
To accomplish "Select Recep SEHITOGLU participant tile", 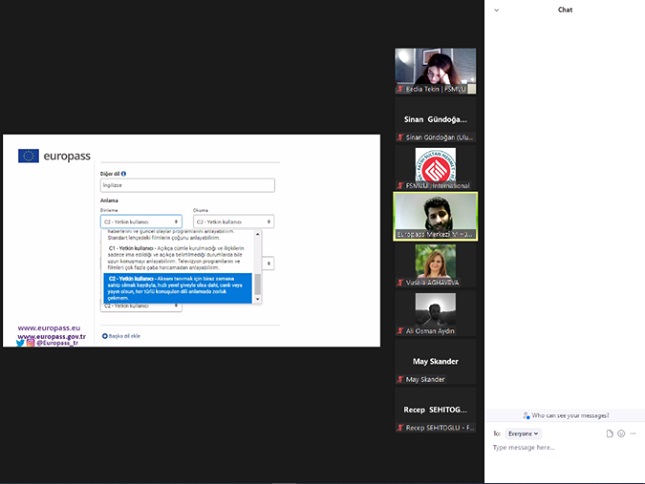I will [435, 410].
